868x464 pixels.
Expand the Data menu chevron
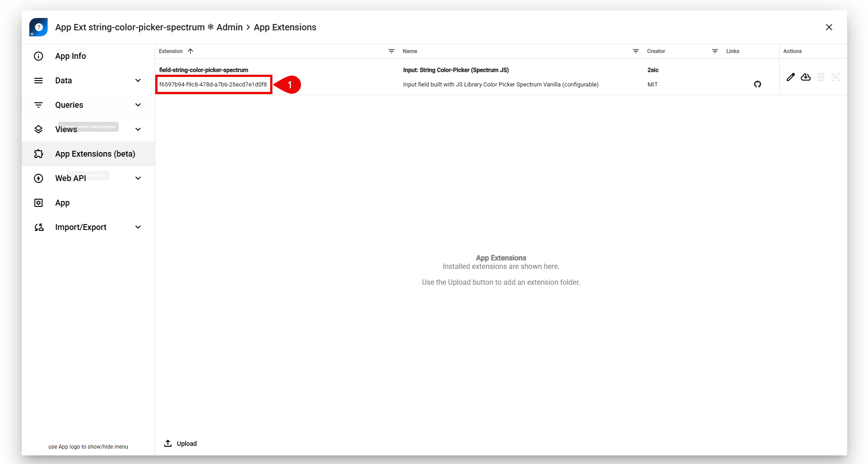pyautogui.click(x=138, y=81)
